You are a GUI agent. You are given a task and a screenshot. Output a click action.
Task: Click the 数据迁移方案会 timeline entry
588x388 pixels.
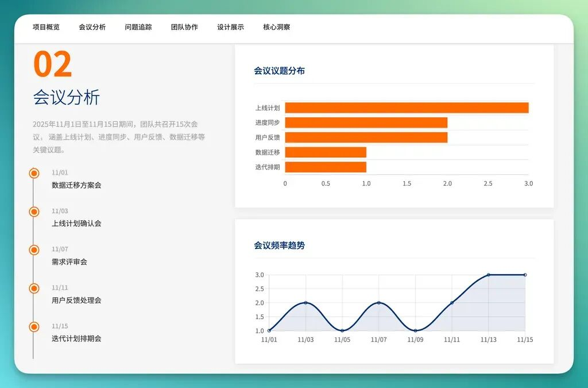pyautogui.click(x=76, y=185)
